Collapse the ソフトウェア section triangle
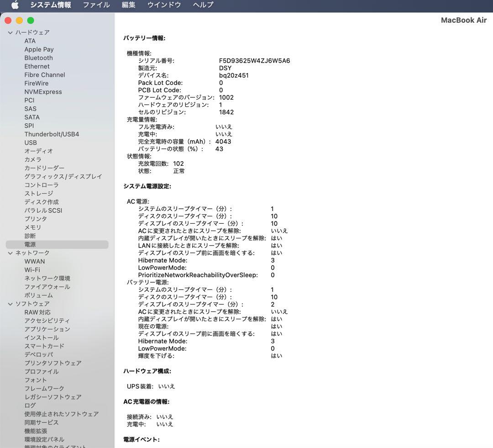Screen dimensions: 493x448 tap(10, 304)
